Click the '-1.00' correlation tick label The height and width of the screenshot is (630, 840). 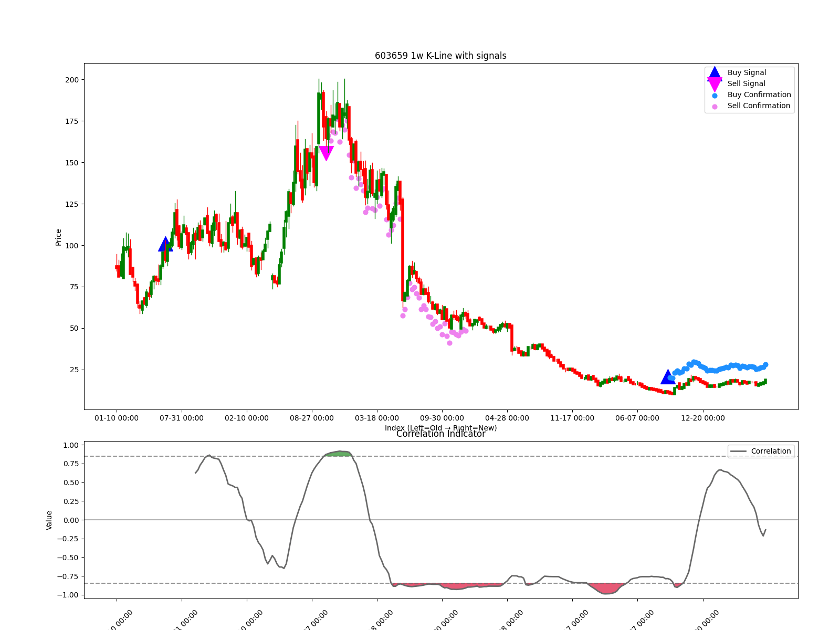(68, 595)
